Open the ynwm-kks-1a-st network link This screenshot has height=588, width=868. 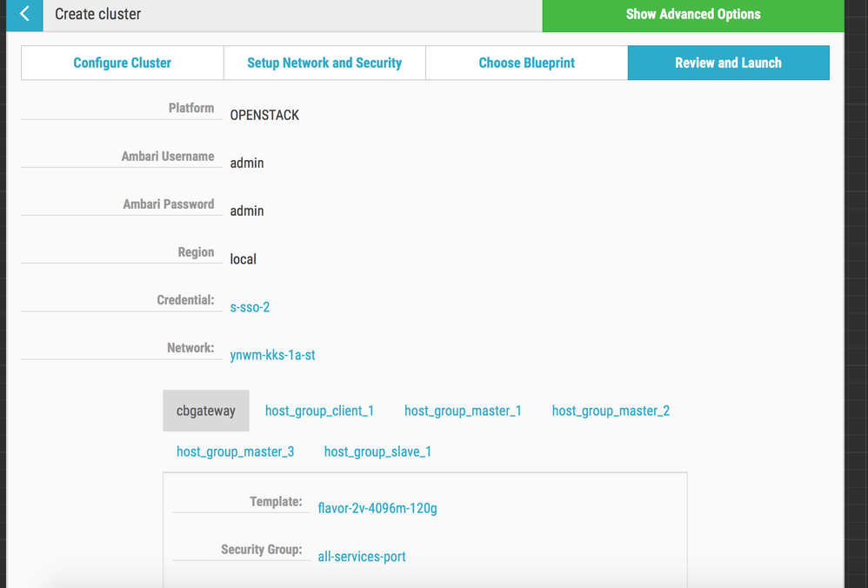(x=272, y=355)
